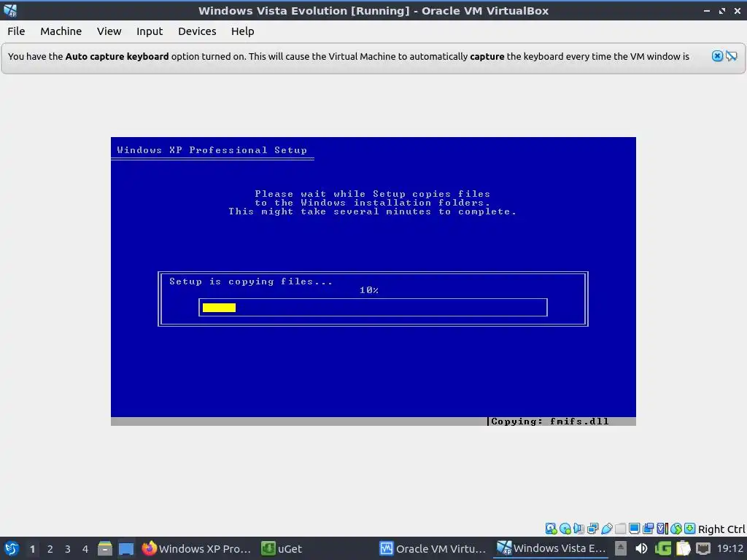Click the Auto capture keyboard notification text
This screenshot has height=560, width=747.
point(348,56)
